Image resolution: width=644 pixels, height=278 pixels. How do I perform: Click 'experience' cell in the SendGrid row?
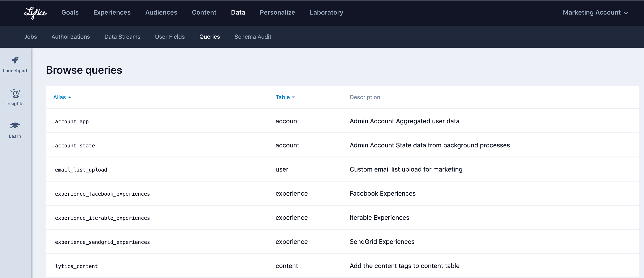tap(292, 242)
